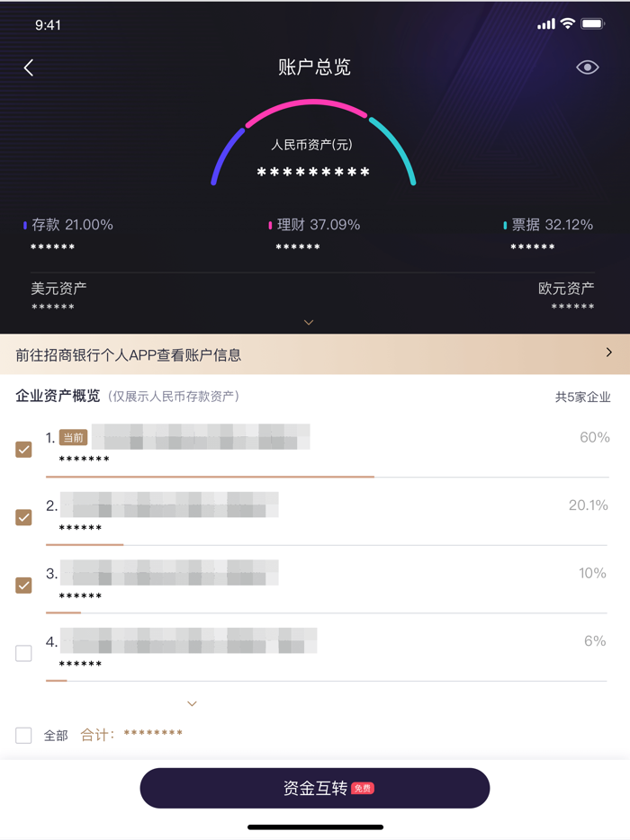630x840 pixels.
Task: Select the 票据 32.12% legend marker
Action: coord(507,225)
